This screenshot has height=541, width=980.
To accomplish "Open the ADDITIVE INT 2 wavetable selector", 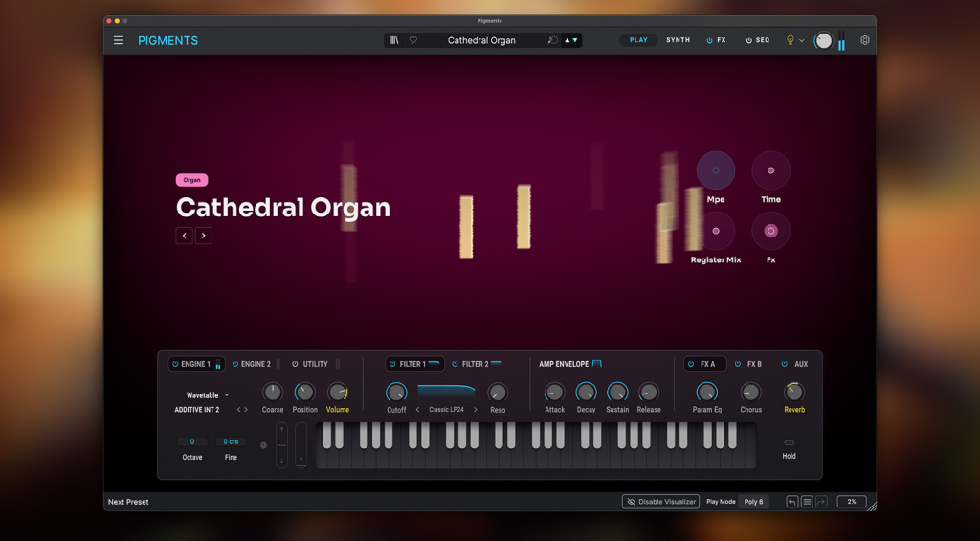I will point(197,410).
